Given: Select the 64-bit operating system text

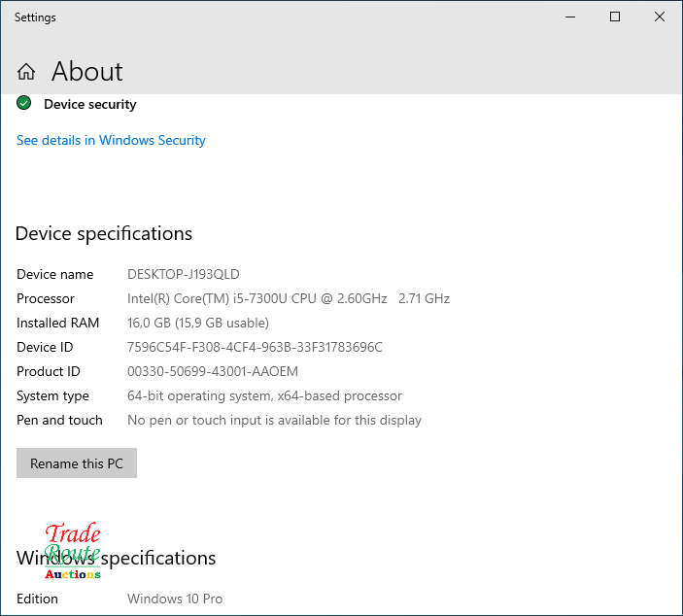Looking at the screenshot, I should coord(264,396).
